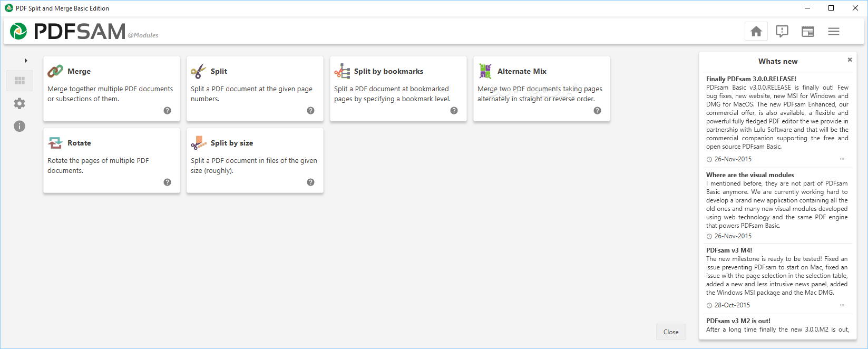Open the log viewer icon in header

click(808, 32)
